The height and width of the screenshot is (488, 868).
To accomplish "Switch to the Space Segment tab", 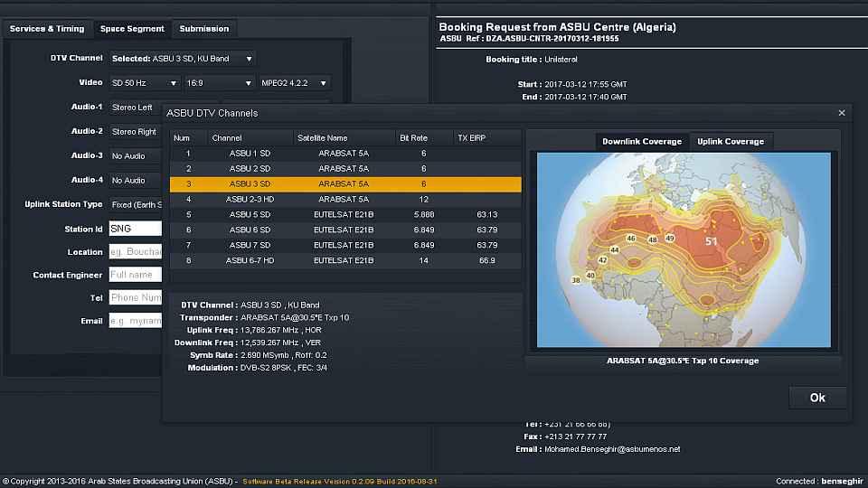I will (132, 29).
